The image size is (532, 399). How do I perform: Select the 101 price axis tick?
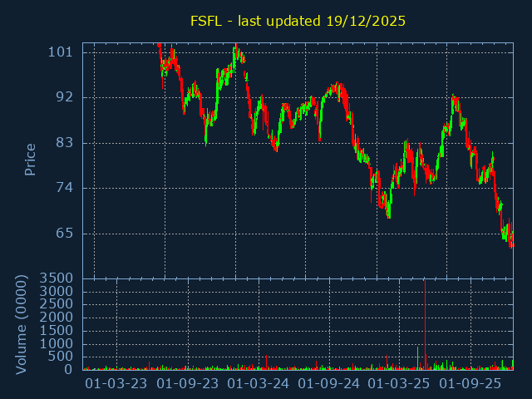point(61,52)
